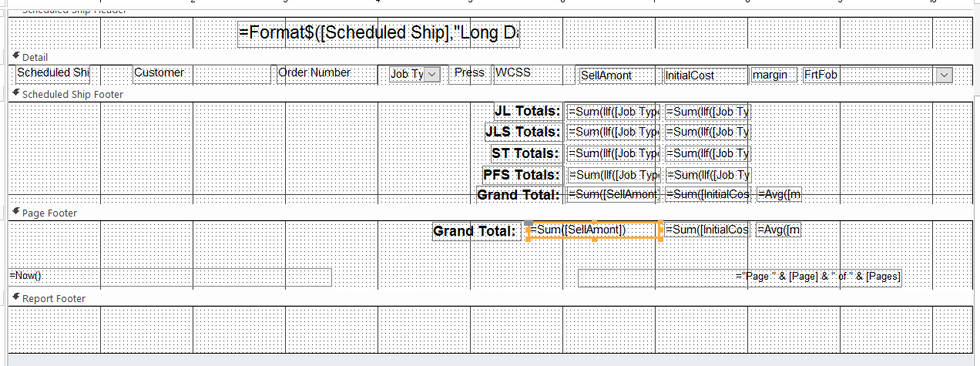Select the ST Totals label
Viewport: 980px width, 366px height.
pos(525,153)
